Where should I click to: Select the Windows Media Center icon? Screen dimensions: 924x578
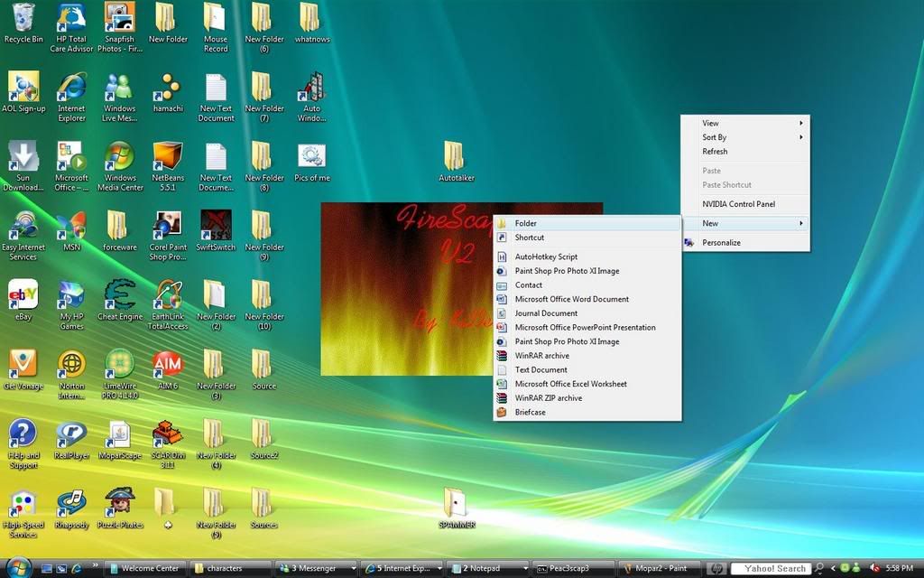pos(120,166)
